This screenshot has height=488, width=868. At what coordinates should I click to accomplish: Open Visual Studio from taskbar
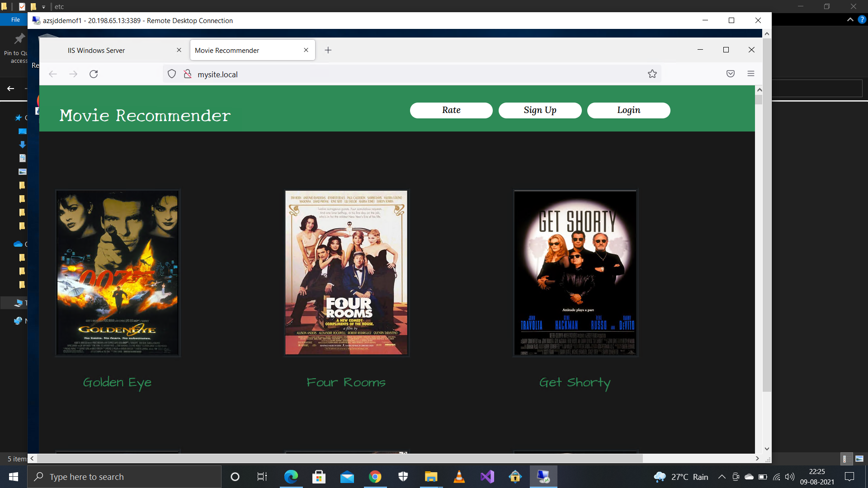click(487, 477)
